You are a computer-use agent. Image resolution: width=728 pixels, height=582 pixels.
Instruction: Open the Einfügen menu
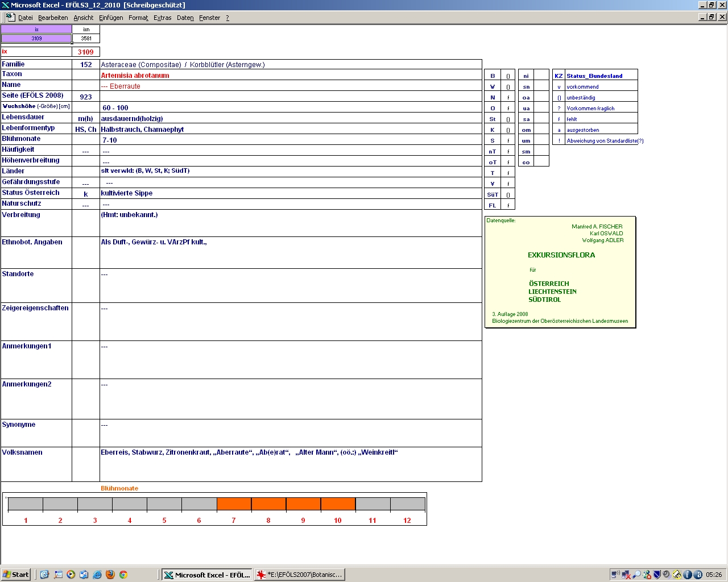tap(111, 18)
